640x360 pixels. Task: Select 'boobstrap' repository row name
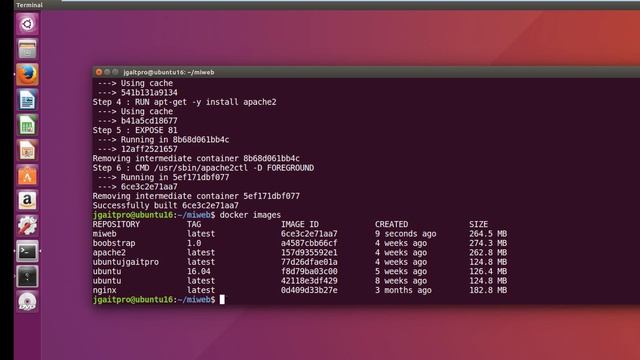[114, 243]
